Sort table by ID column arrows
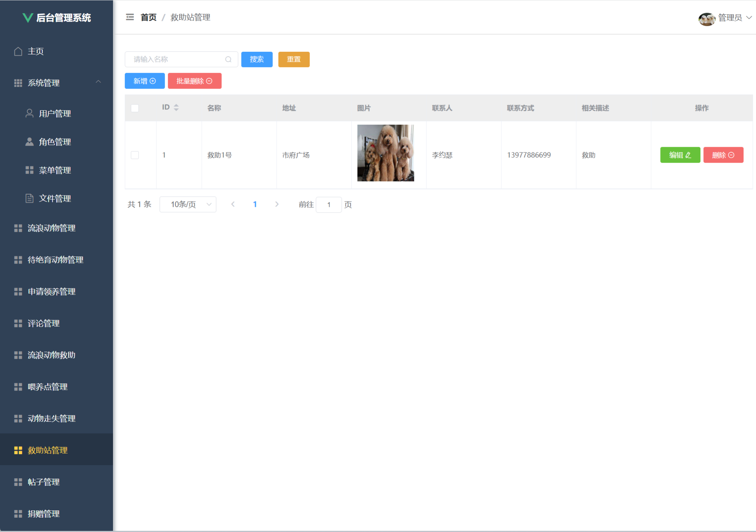This screenshot has height=532, width=756. (x=176, y=108)
